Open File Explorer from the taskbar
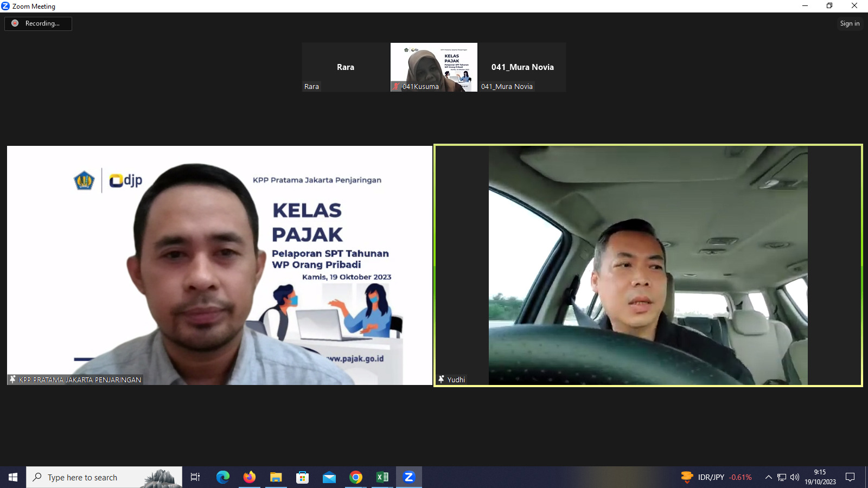 (276, 477)
